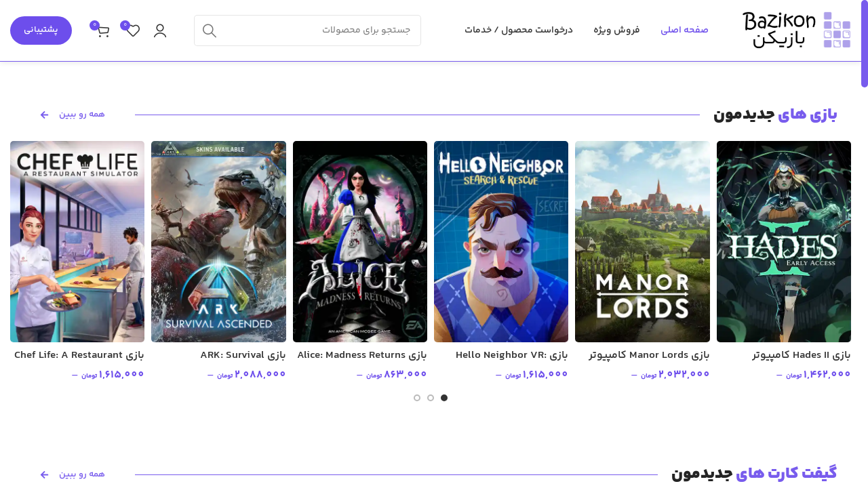Click 'همه رو ببین' link for new games
This screenshot has height=488, width=868.
[x=82, y=115]
